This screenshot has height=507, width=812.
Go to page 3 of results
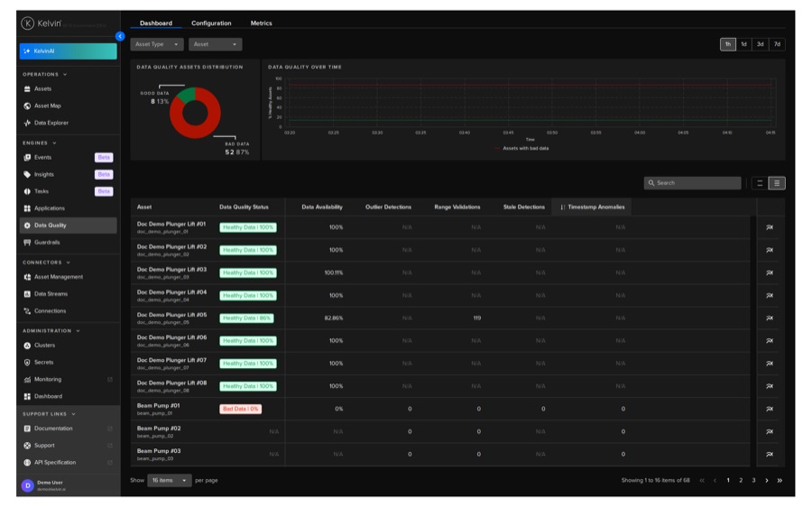tap(753, 481)
